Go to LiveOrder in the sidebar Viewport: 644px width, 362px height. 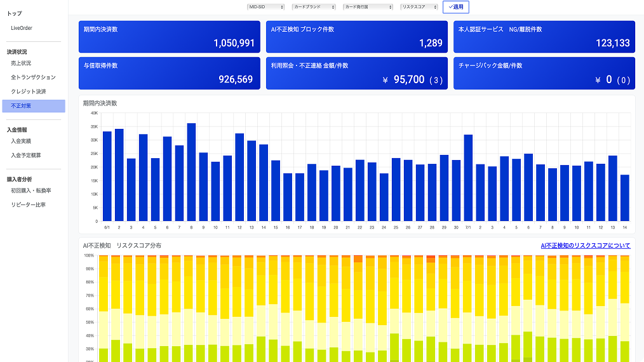click(x=22, y=28)
